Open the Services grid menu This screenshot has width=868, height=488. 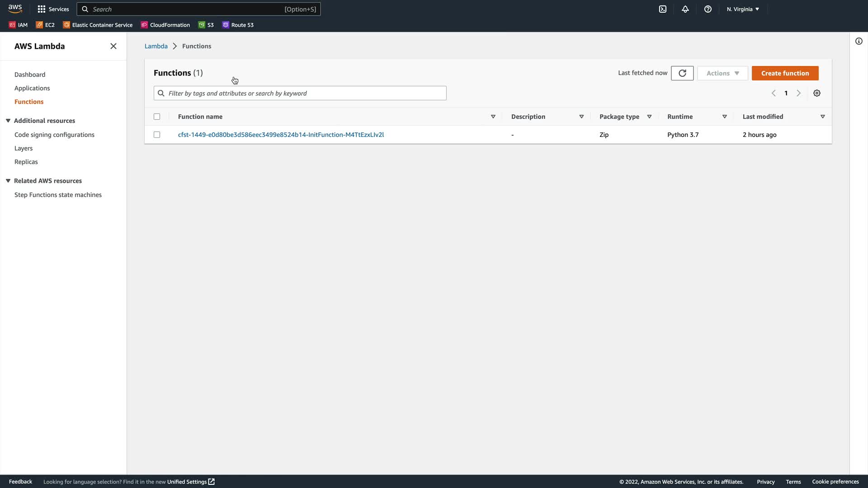(x=53, y=9)
